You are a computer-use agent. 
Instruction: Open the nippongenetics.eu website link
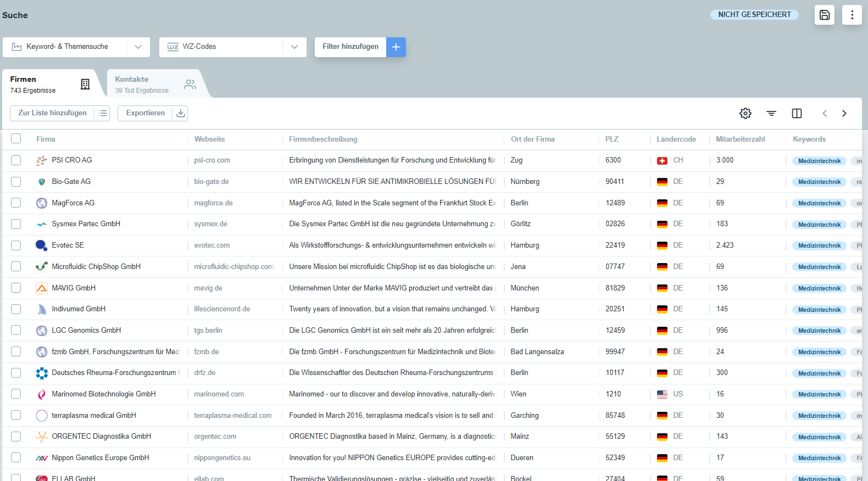(x=222, y=458)
